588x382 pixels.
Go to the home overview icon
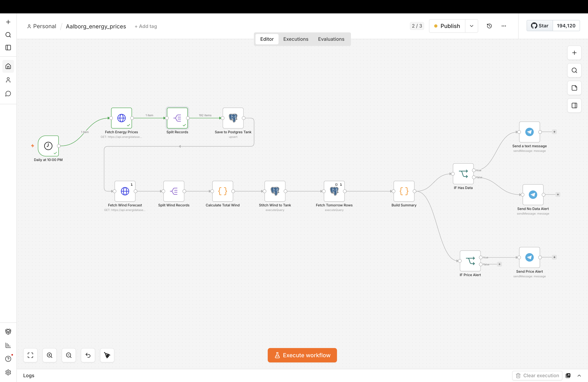(x=8, y=66)
